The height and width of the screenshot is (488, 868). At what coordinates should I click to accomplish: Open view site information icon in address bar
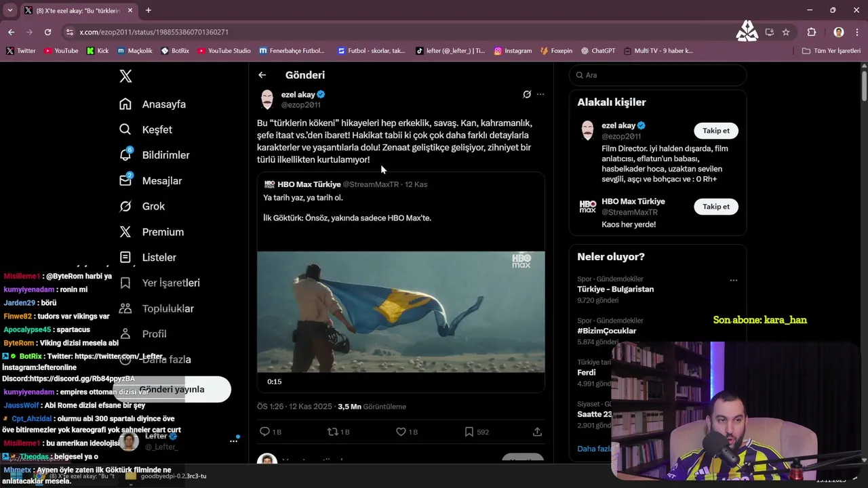click(70, 32)
